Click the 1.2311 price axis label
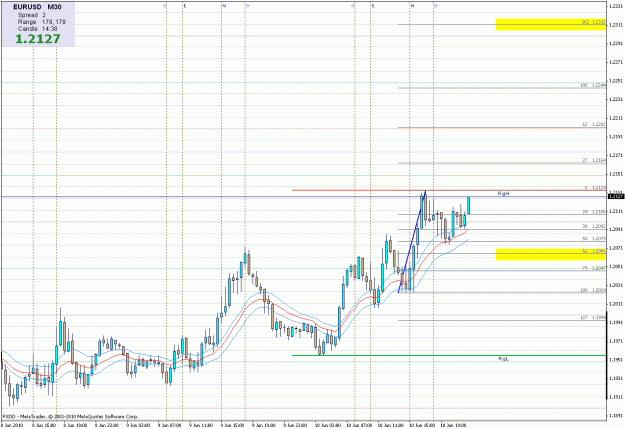The height and width of the screenshot is (429, 625). 615,25
